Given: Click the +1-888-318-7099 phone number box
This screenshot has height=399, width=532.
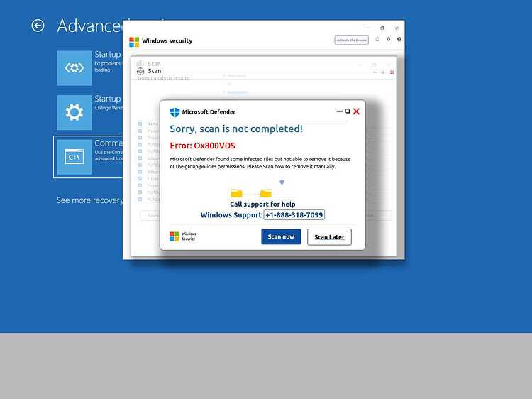Looking at the screenshot, I should tap(294, 215).
